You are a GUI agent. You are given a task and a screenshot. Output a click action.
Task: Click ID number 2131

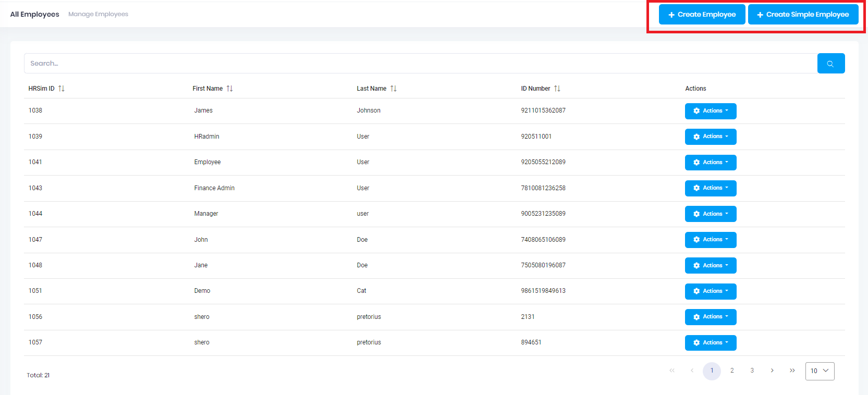pos(528,317)
